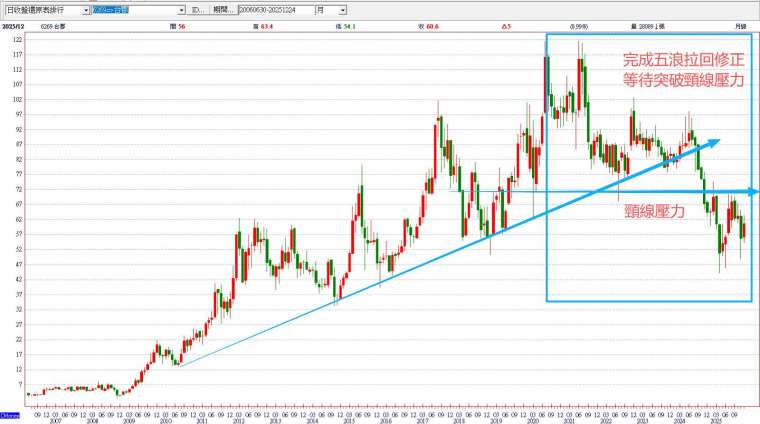Open the 月 period frequency dropdown
The image size is (760, 424).
[x=343, y=9]
